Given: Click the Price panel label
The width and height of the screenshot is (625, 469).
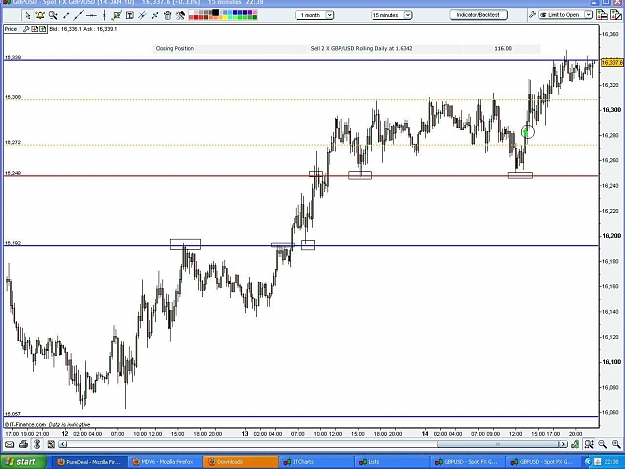Looking at the screenshot, I should point(11,29).
